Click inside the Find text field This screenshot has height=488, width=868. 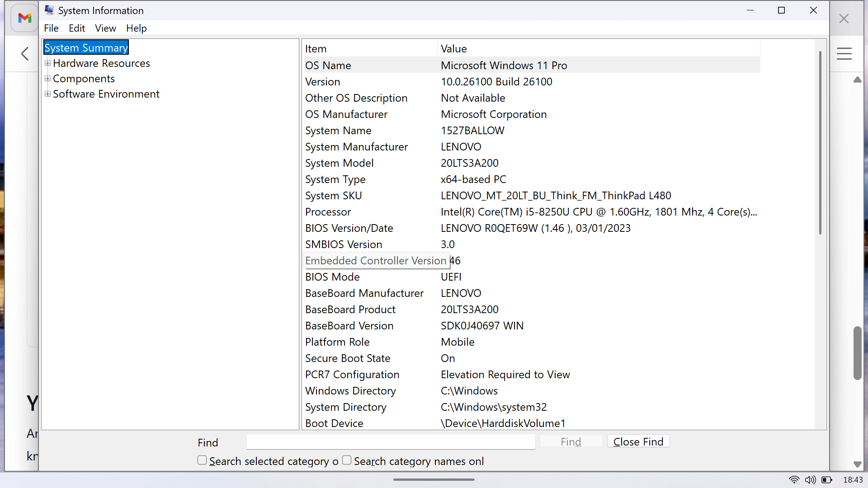(x=391, y=441)
